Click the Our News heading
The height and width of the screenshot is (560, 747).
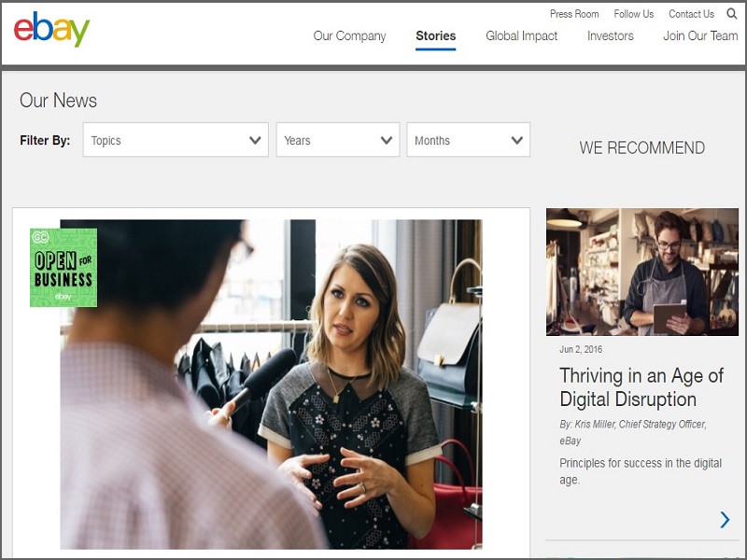(x=58, y=101)
